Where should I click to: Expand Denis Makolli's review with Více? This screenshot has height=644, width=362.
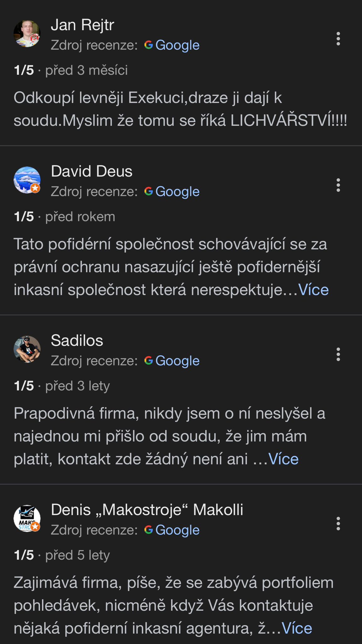(x=297, y=628)
